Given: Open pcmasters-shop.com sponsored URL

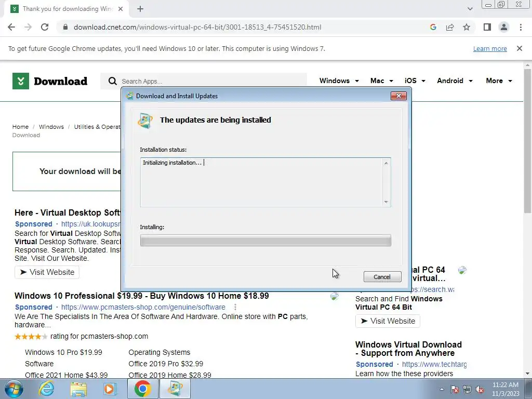Looking at the screenshot, I should tap(143, 307).
